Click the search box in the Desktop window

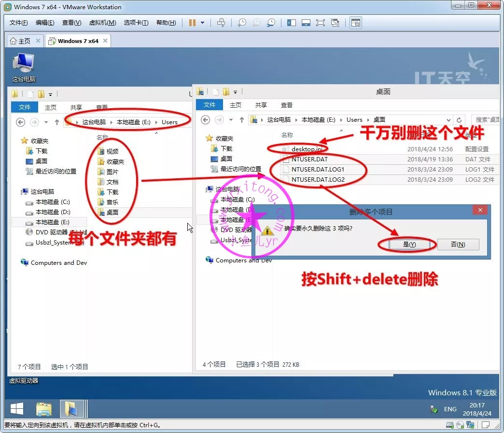(x=485, y=120)
